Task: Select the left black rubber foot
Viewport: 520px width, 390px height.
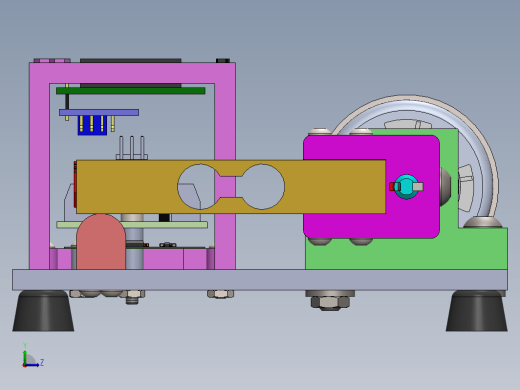Action: [x=43, y=311]
